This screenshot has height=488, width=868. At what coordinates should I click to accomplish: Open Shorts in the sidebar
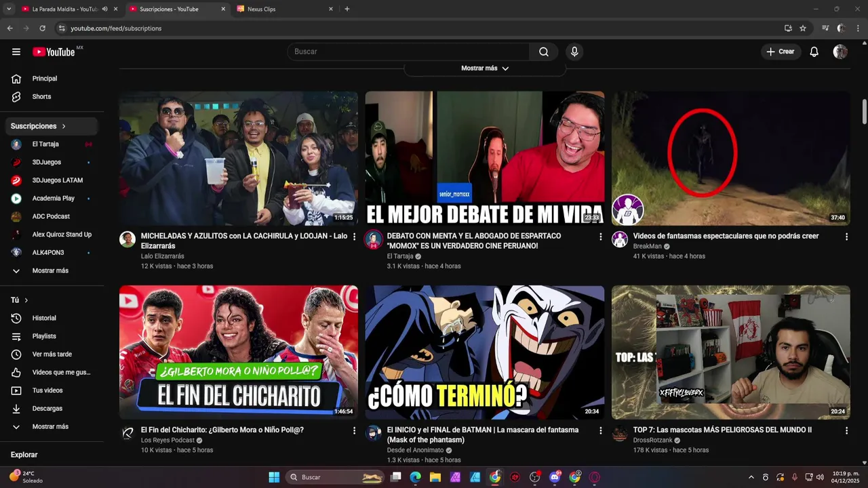click(x=52, y=97)
